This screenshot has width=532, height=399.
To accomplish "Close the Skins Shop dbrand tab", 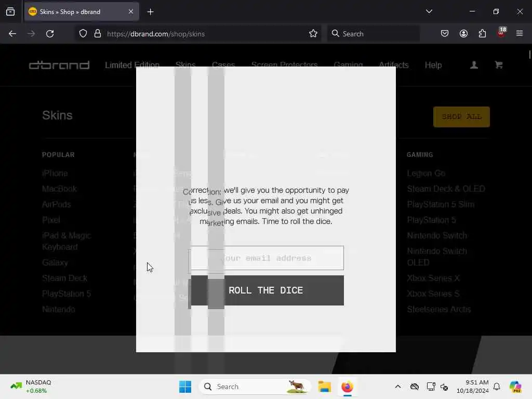I will (130, 12).
